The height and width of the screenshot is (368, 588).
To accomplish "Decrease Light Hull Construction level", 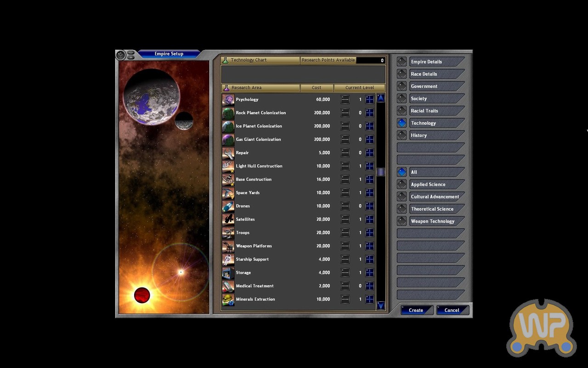I will coord(345,167).
